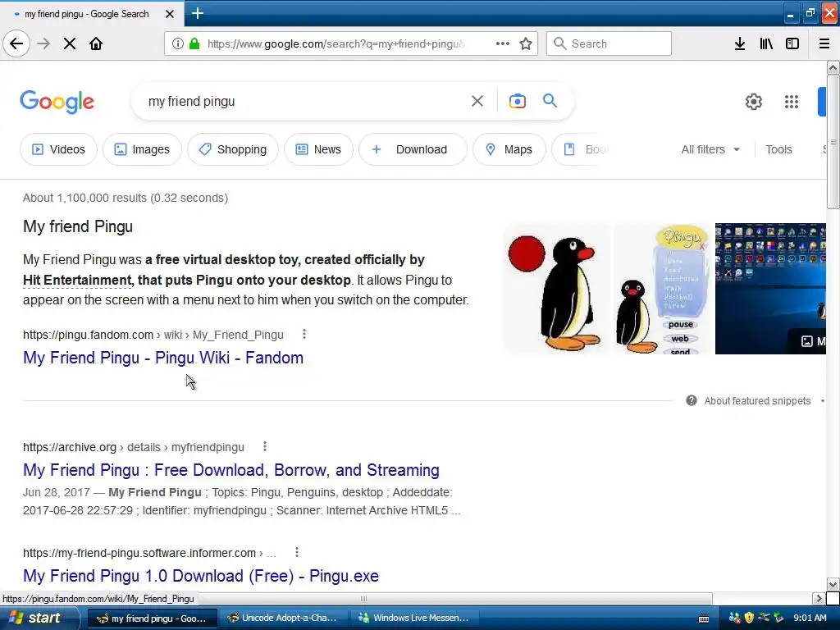The height and width of the screenshot is (630, 840).
Task: Open the Firefox hamburger menu
Action: coord(824,43)
